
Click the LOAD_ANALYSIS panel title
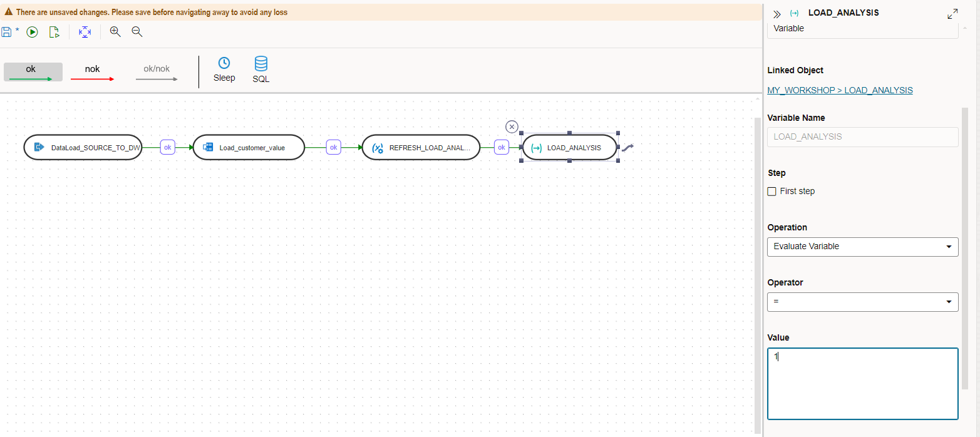pos(843,13)
